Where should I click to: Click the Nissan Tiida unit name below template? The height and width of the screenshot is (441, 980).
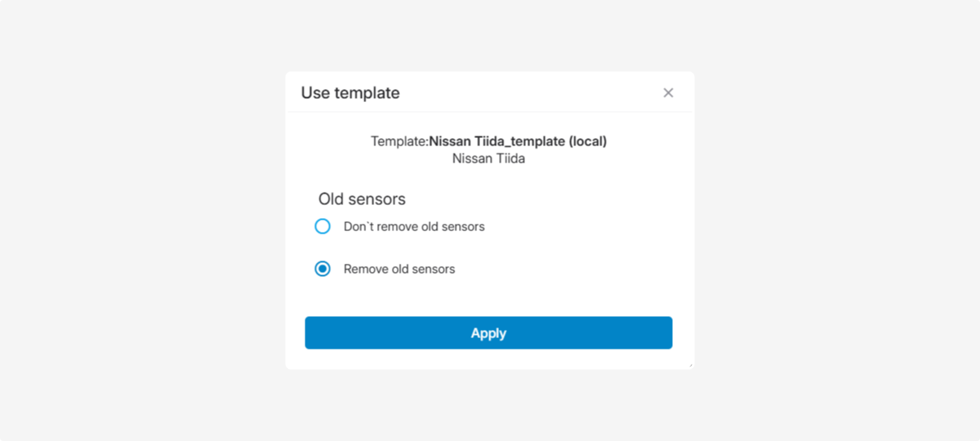(488, 158)
